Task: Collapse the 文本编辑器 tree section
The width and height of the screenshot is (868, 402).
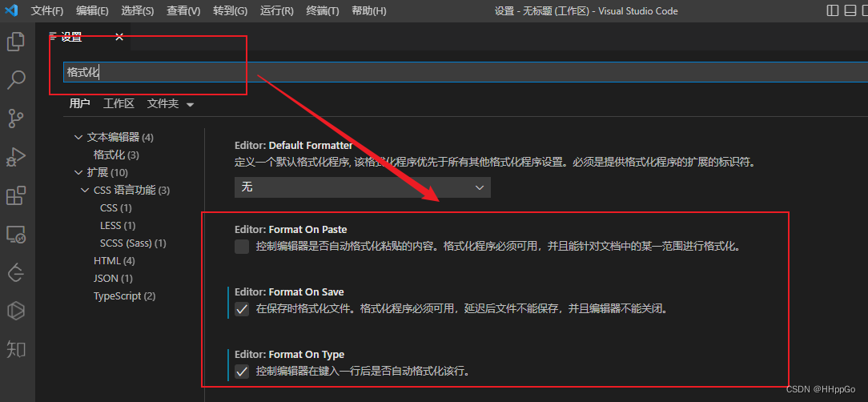Action: (78, 137)
